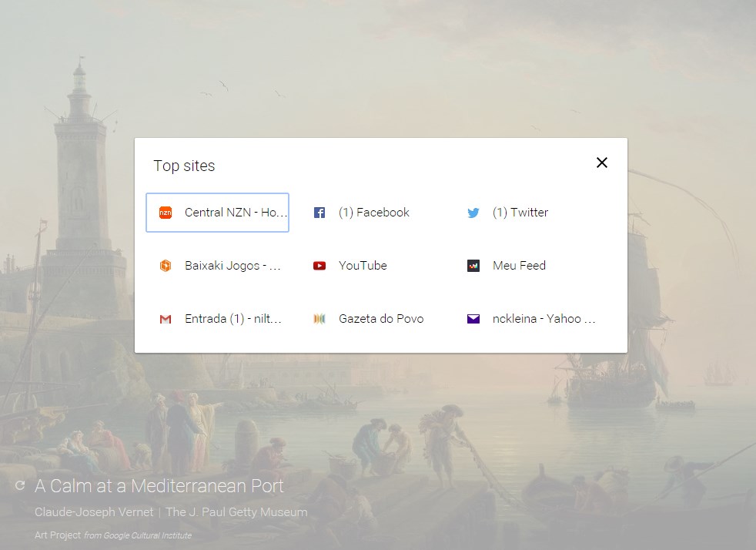Click the Top sites heading text
756x550 pixels.
[x=184, y=166]
